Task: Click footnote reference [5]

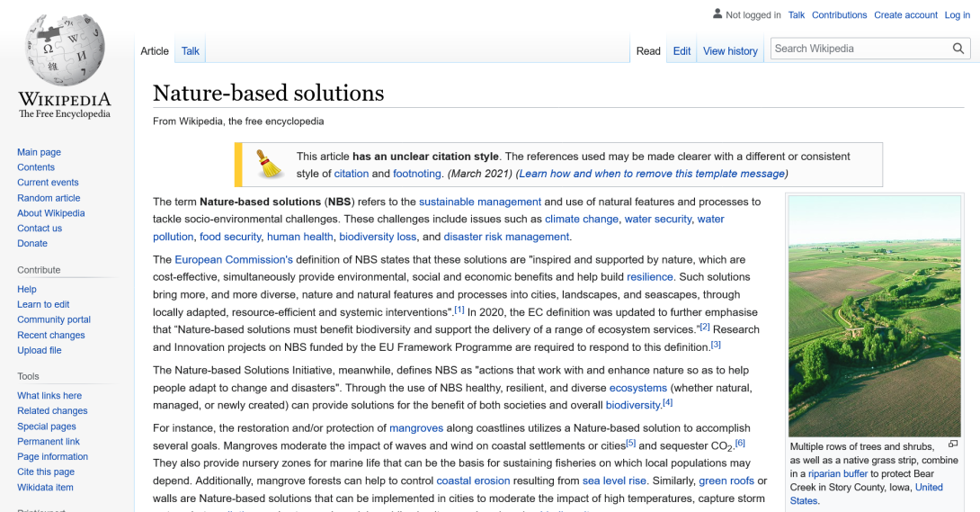Action: pos(631,444)
